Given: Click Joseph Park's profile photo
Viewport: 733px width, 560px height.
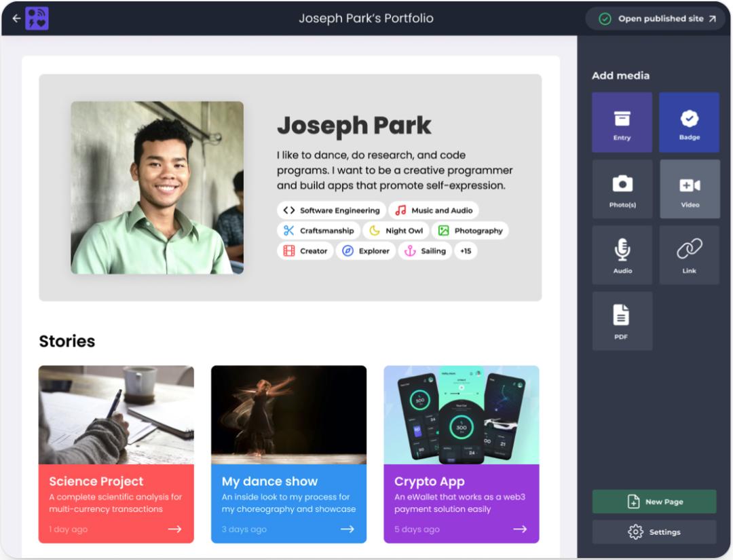Looking at the screenshot, I should (157, 187).
